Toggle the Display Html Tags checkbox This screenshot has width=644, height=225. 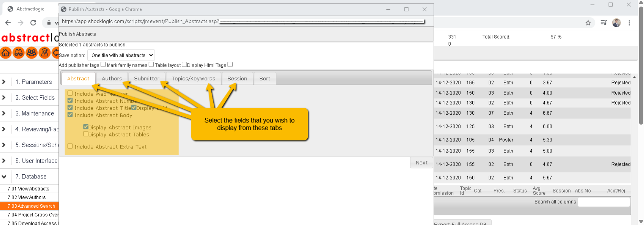(x=230, y=65)
